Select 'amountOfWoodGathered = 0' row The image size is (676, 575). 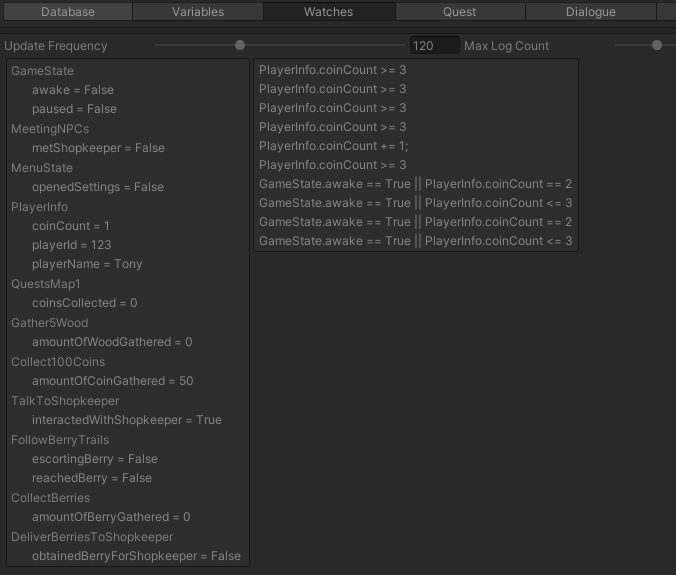[112, 342]
